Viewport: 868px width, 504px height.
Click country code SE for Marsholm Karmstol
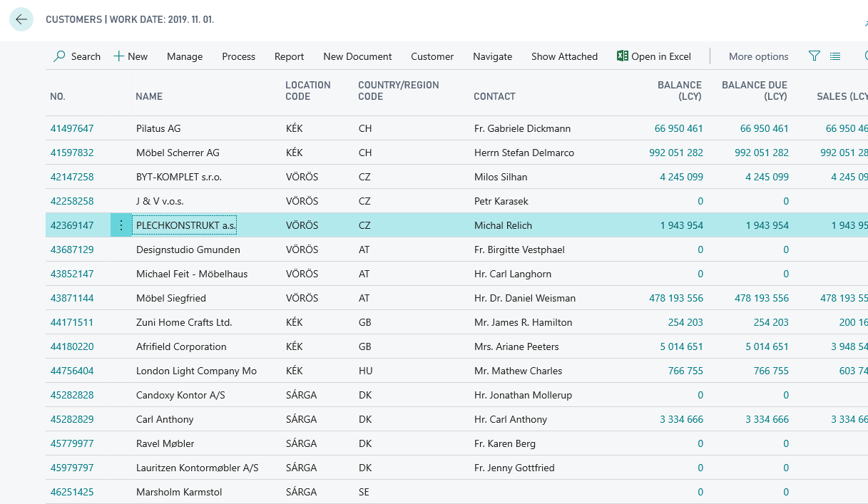tap(364, 492)
